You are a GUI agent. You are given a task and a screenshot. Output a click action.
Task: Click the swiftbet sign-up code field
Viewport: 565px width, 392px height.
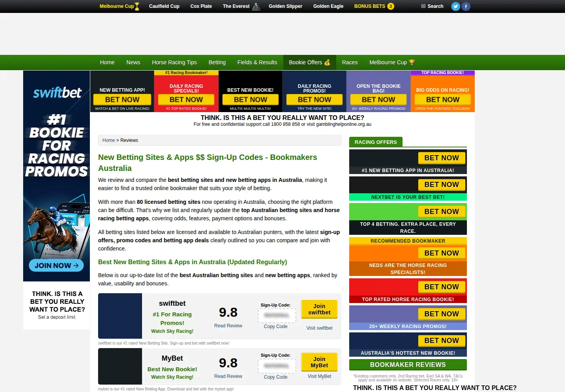tap(277, 315)
